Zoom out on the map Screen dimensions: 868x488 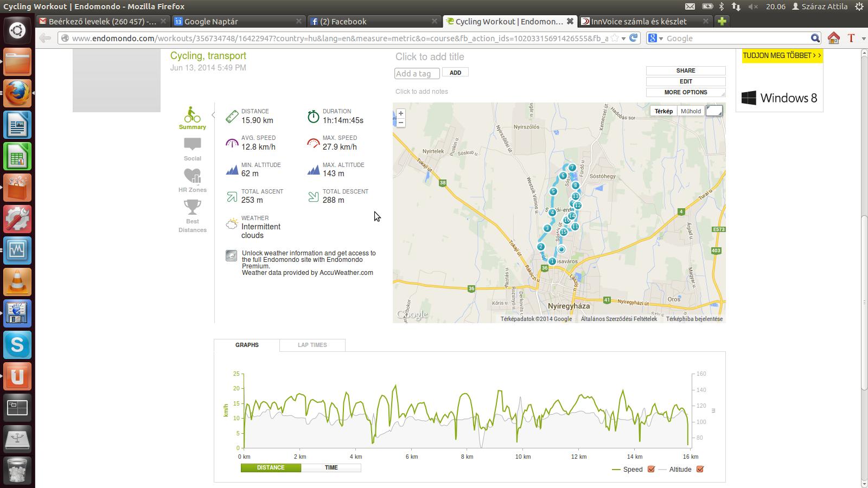click(x=401, y=123)
